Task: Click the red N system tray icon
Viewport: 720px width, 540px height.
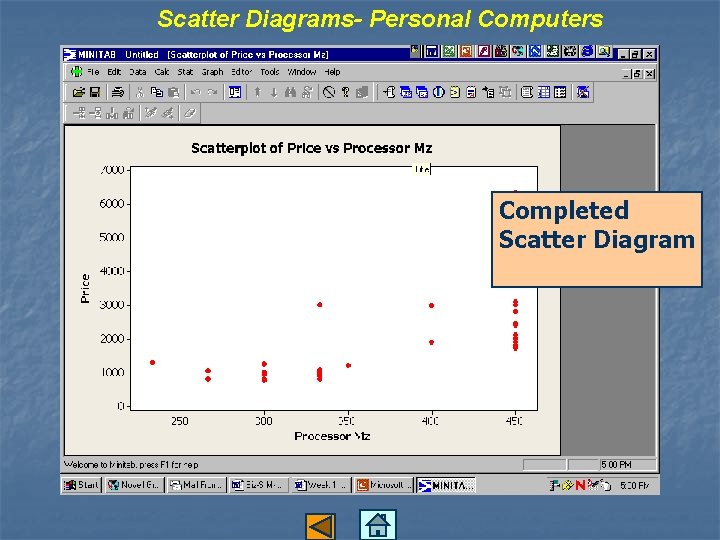Action: tap(580, 485)
